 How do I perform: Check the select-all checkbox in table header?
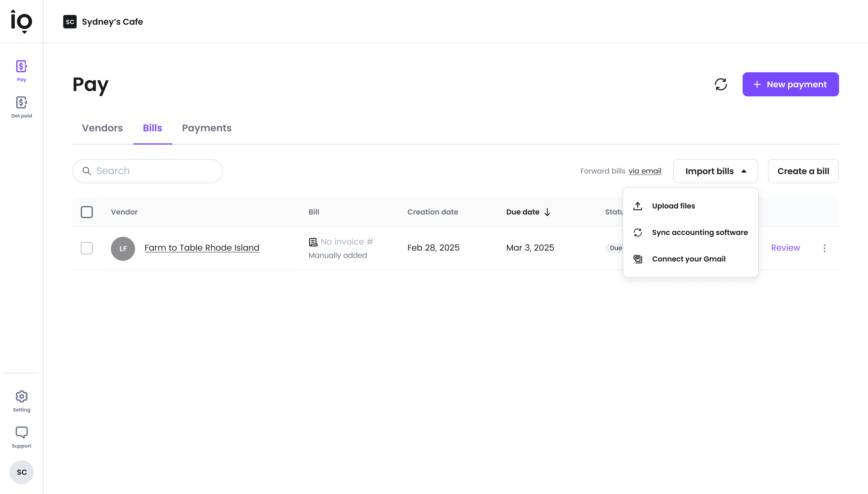pyautogui.click(x=86, y=212)
